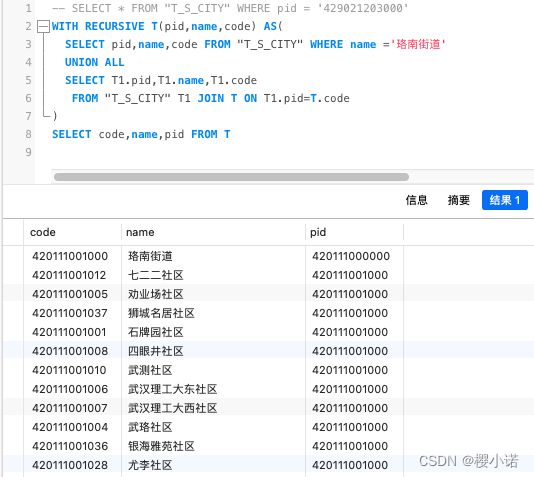The width and height of the screenshot is (534, 477).
Task: Switch to the 结果 1 tab
Action: [x=505, y=200]
